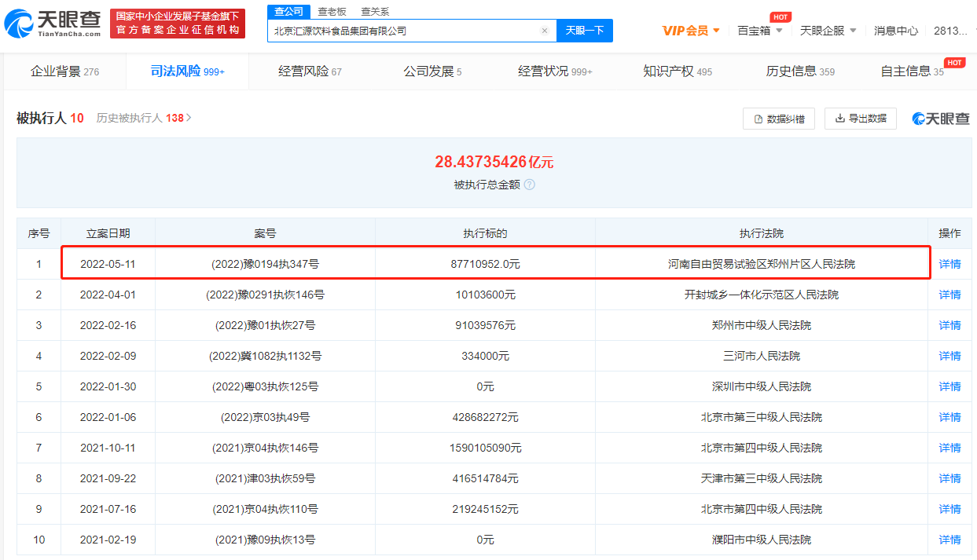Click date 2021-10-11
Image resolution: width=977 pixels, height=560 pixels.
click(x=108, y=448)
